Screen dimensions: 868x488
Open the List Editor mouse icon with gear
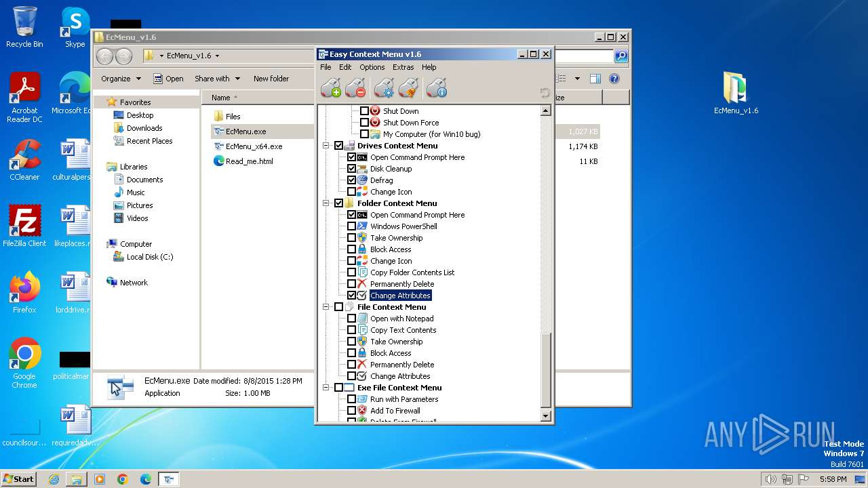[384, 88]
